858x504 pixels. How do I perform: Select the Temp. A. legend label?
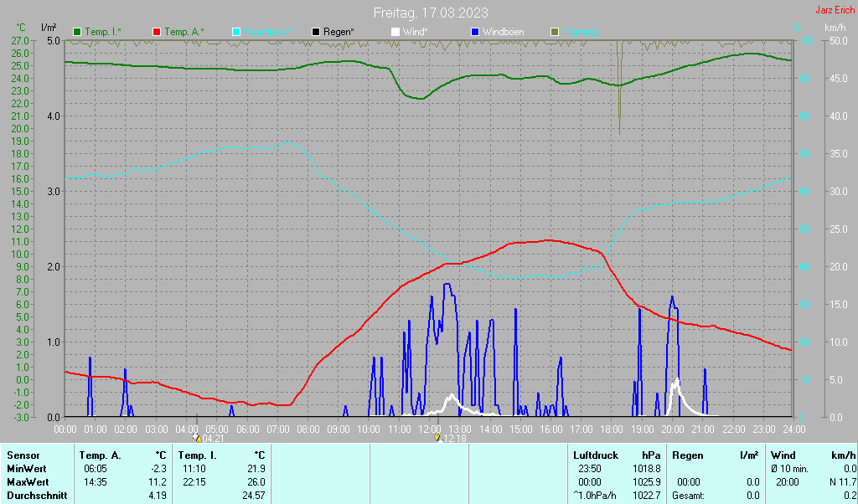[184, 33]
